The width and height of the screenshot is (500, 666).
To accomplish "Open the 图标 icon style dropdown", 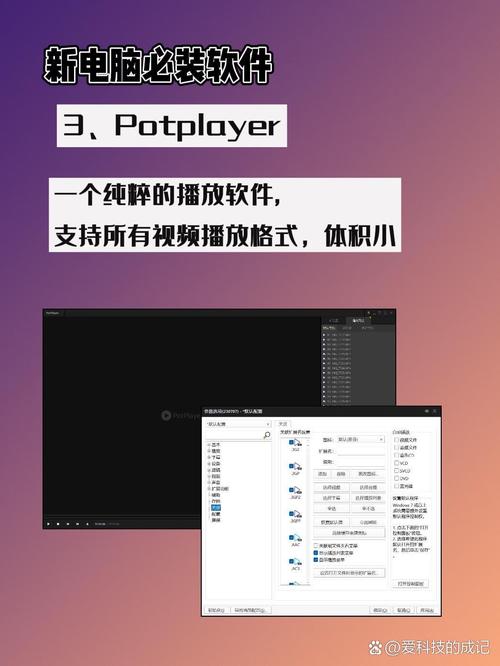I will [x=360, y=439].
